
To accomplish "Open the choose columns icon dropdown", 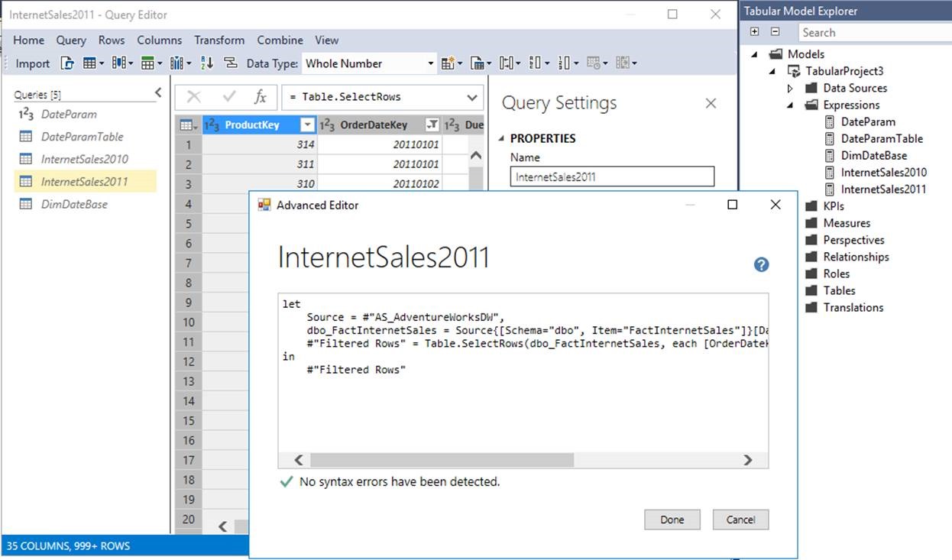I will click(x=122, y=63).
